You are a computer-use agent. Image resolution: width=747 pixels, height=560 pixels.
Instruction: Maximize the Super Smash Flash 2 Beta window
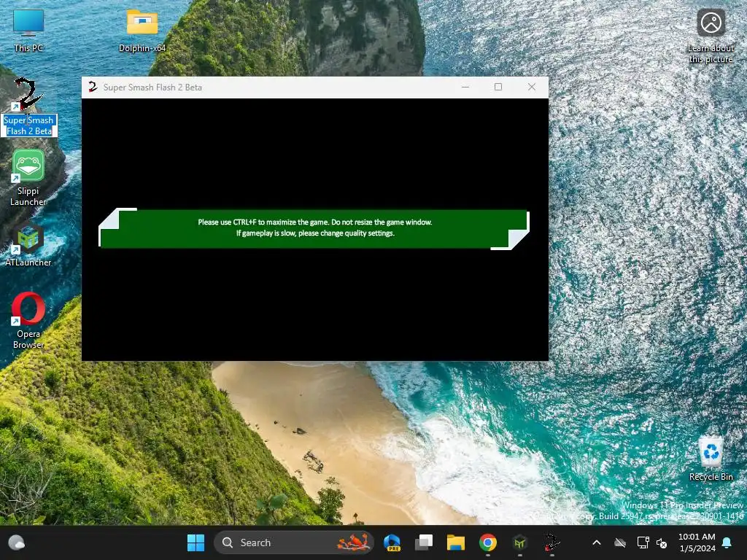498,87
